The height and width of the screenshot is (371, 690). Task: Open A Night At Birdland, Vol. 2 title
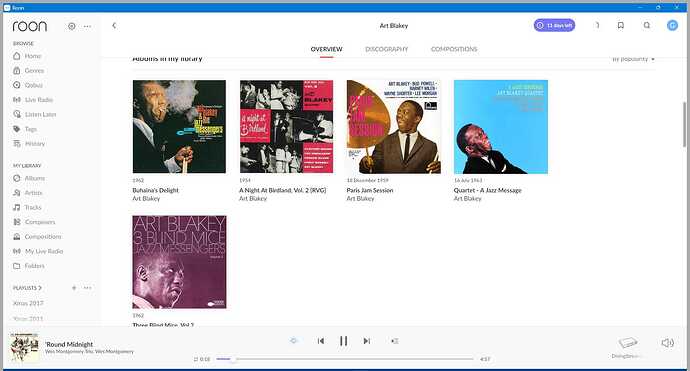point(283,190)
